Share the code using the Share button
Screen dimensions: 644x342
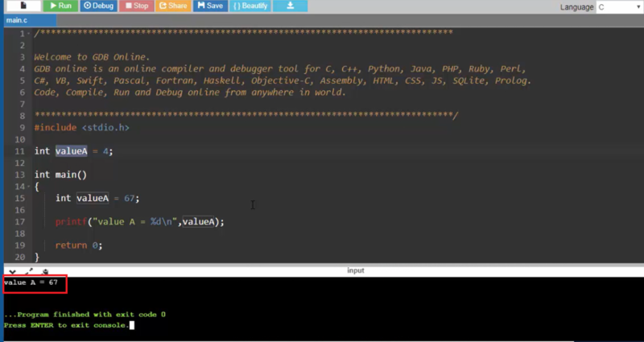(x=173, y=6)
